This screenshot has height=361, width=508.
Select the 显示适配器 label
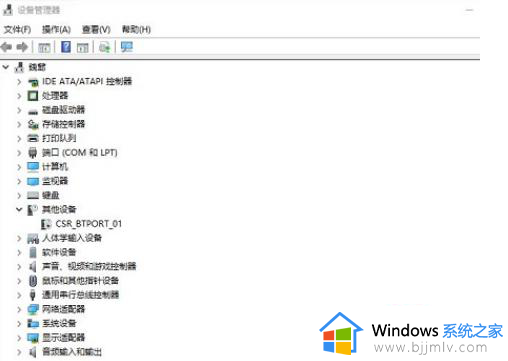pyautogui.click(x=63, y=338)
